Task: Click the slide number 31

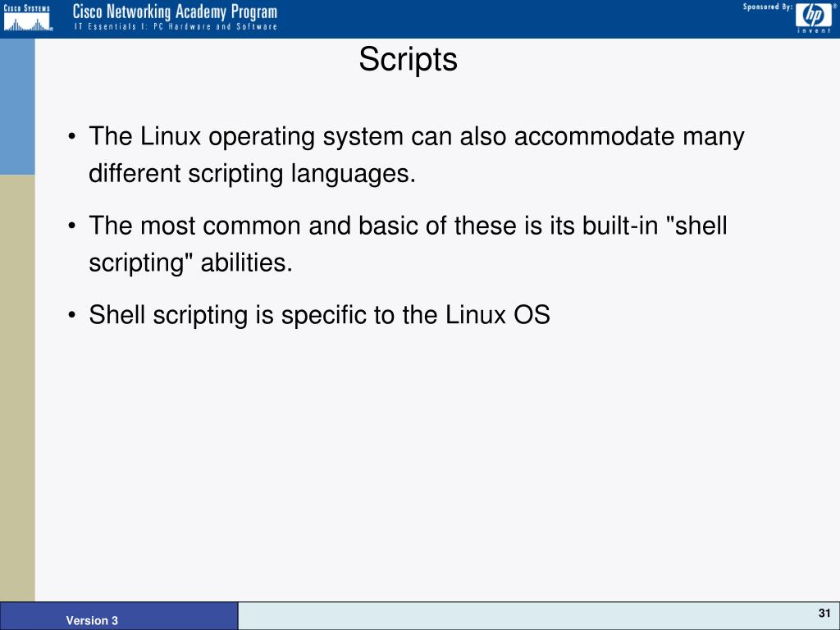Action: point(824,613)
